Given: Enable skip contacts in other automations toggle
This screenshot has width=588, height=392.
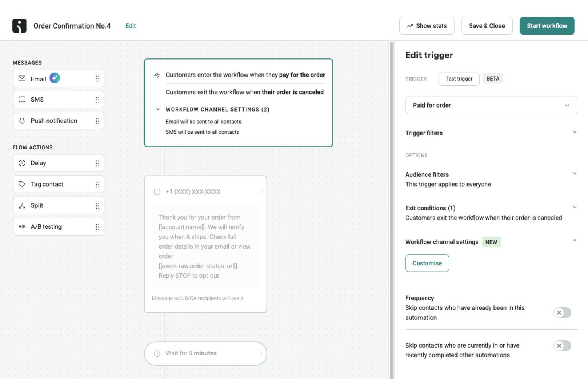Looking at the screenshot, I should [x=562, y=346].
